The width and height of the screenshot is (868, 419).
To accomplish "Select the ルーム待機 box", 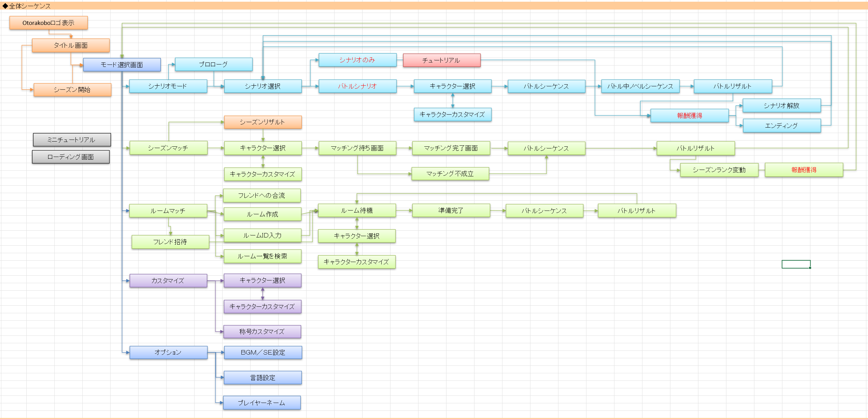I will pos(357,211).
